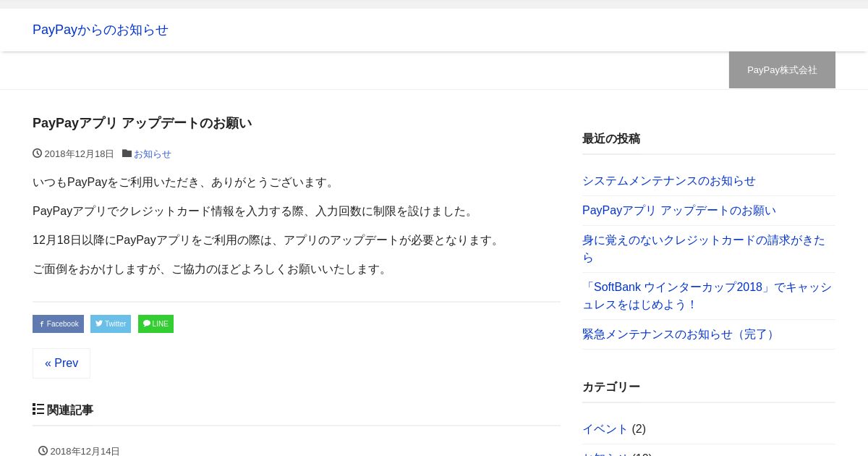Open 身に覚えのないクレジットカードの請求がきたら link
This screenshot has width=868, height=456.
tap(704, 249)
